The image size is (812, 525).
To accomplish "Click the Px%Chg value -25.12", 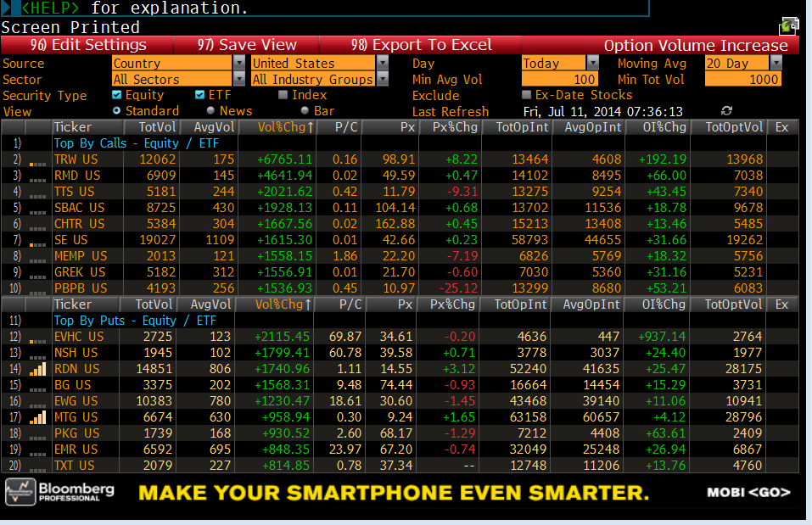I will tap(458, 288).
